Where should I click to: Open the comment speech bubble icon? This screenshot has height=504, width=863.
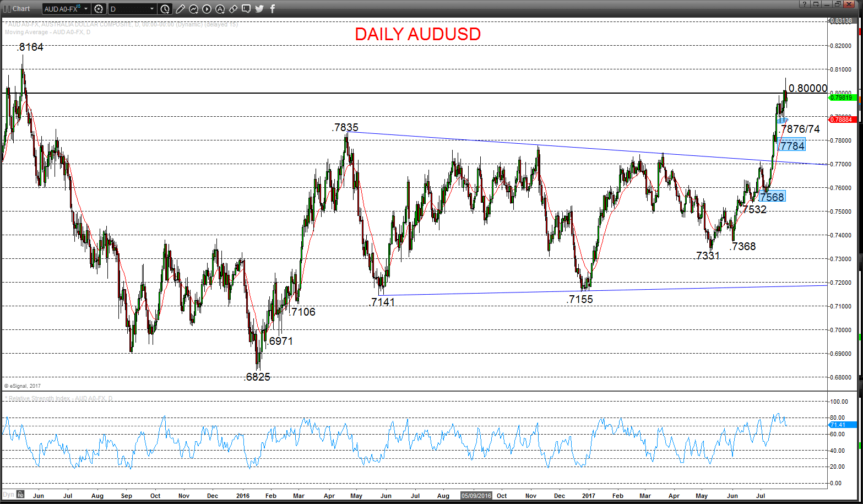click(x=246, y=9)
